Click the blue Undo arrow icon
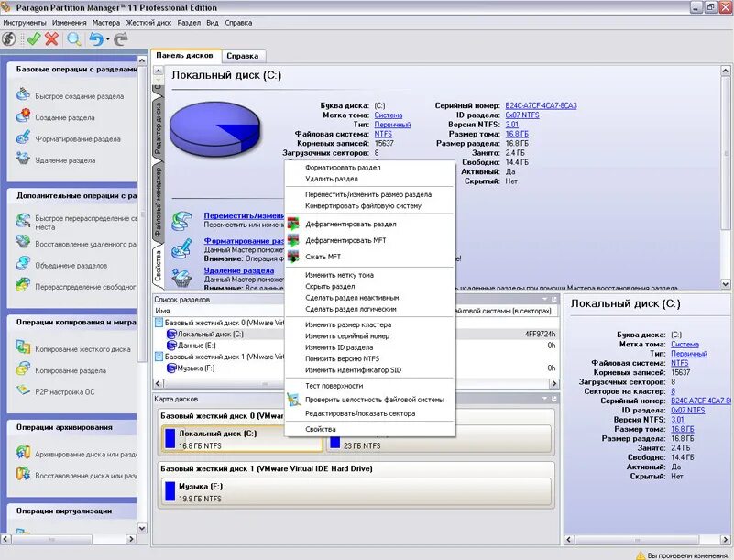Screen dimensions: 734x560 (x=95, y=39)
